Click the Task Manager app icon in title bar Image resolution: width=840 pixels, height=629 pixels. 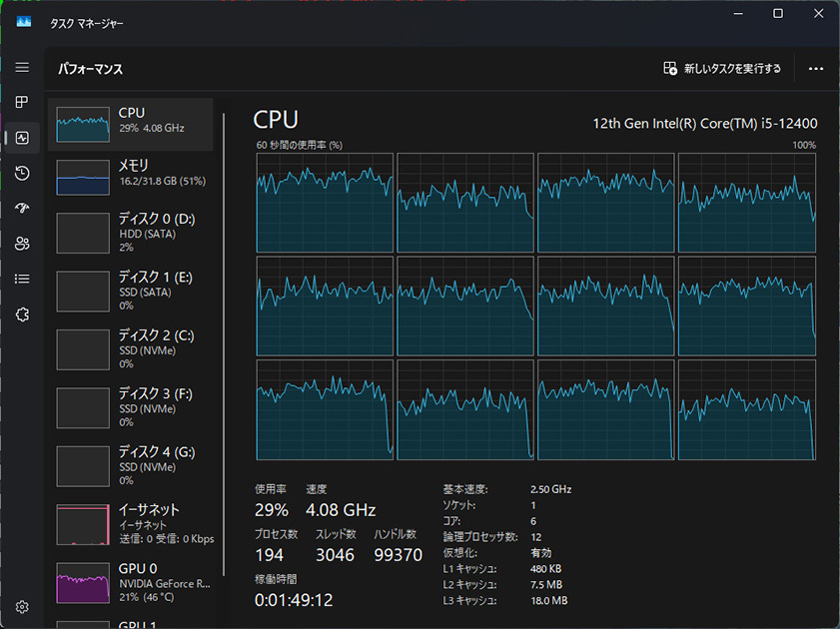(24, 22)
